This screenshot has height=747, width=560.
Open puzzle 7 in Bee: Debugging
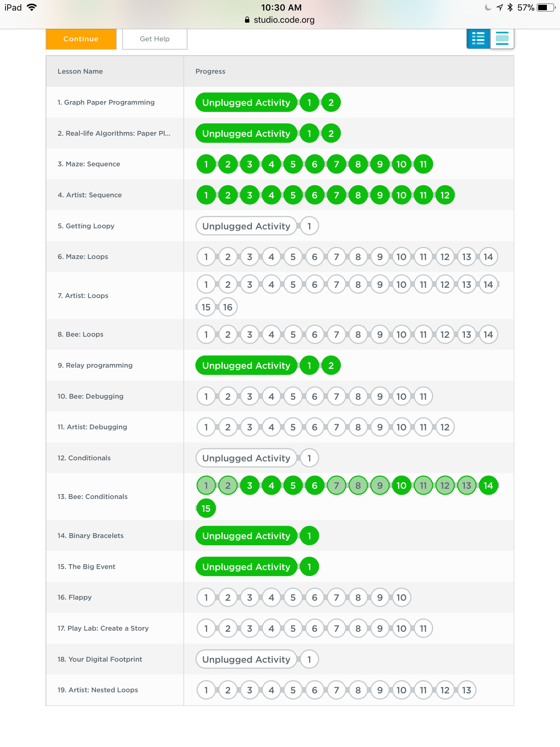tap(337, 396)
